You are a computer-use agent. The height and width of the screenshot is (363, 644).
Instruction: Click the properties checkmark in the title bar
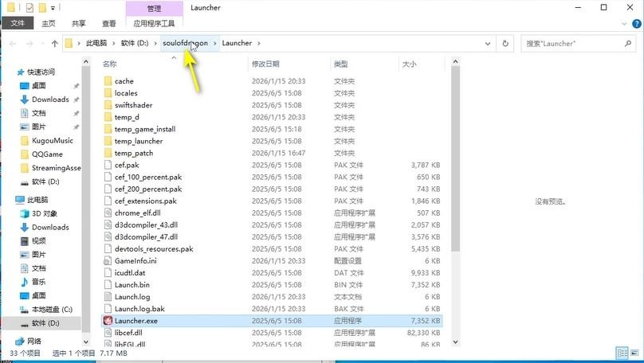(x=29, y=7)
